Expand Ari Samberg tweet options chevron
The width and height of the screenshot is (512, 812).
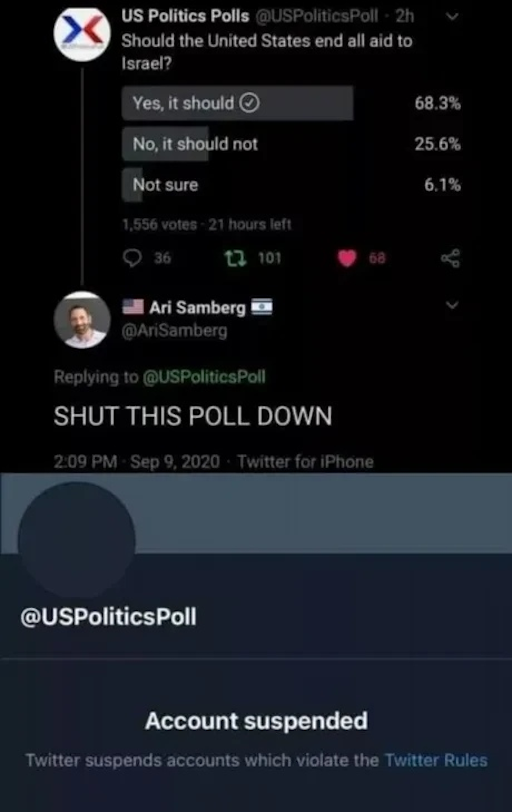pos(452,305)
